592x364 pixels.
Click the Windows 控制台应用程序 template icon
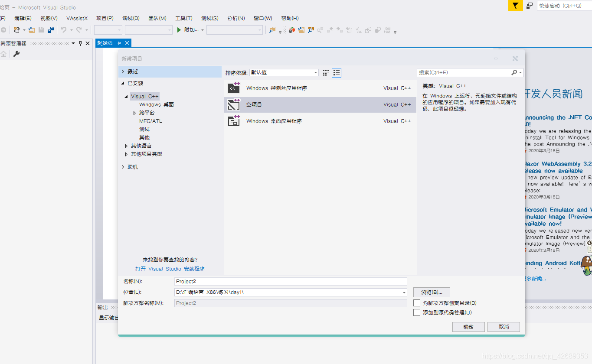234,88
